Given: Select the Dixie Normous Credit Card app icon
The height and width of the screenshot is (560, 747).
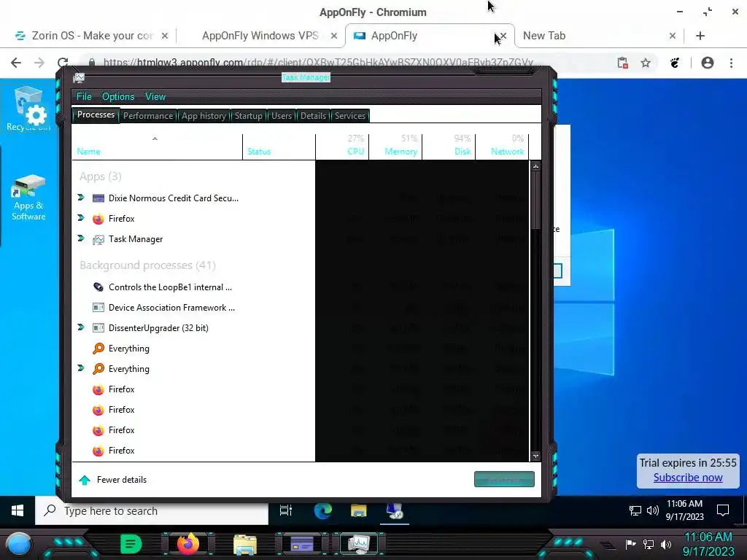Looking at the screenshot, I should coord(98,198).
